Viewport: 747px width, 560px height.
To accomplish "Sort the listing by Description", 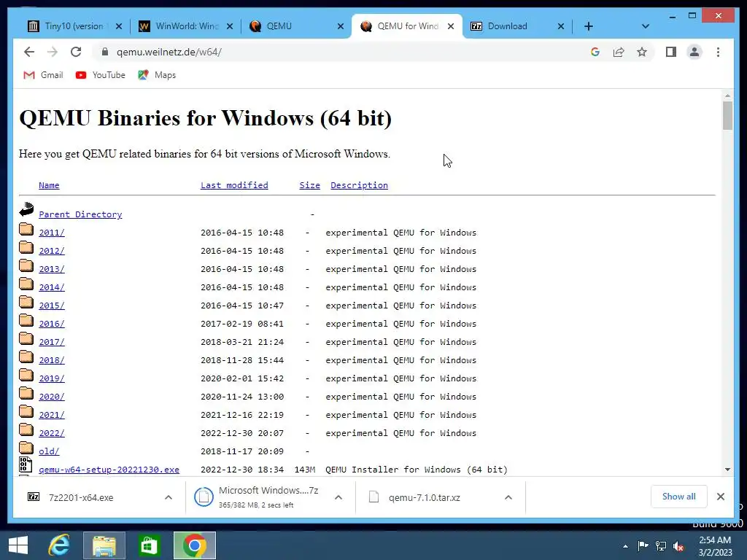I will point(359,185).
